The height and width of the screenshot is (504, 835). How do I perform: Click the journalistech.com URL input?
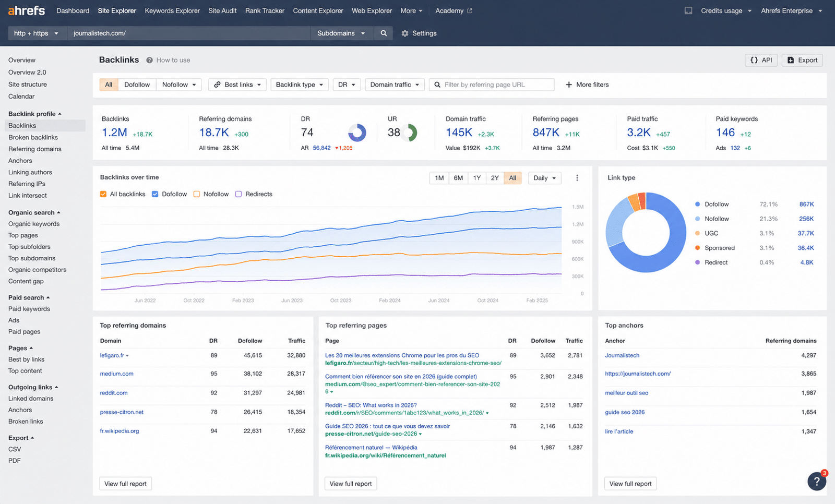pos(189,33)
